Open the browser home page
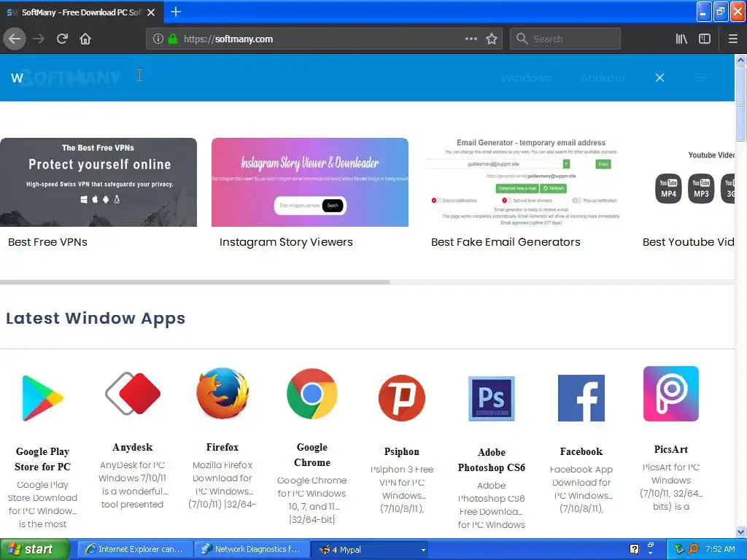 click(x=85, y=39)
